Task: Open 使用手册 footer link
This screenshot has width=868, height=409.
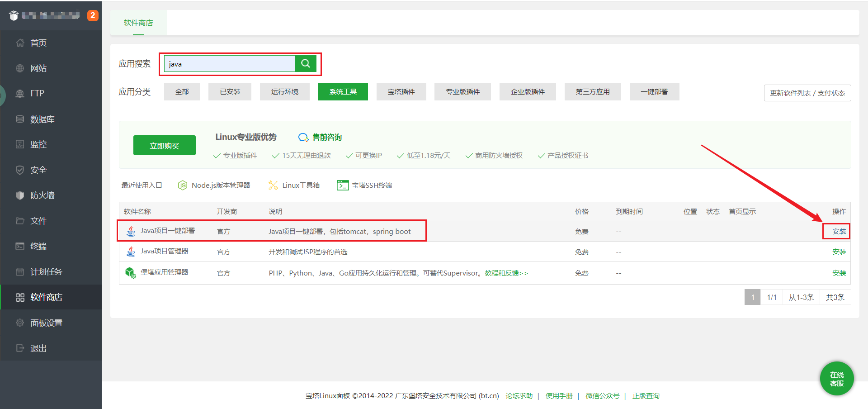Action: click(559, 395)
